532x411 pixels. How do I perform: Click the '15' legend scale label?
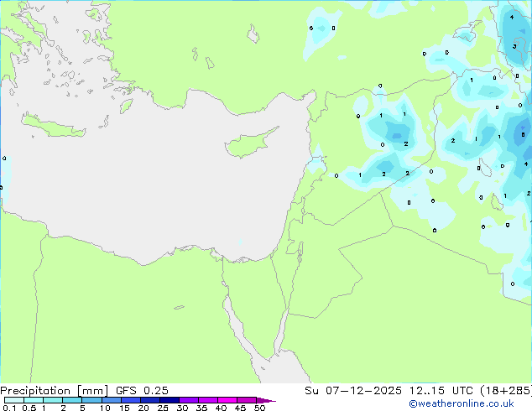coord(124,408)
